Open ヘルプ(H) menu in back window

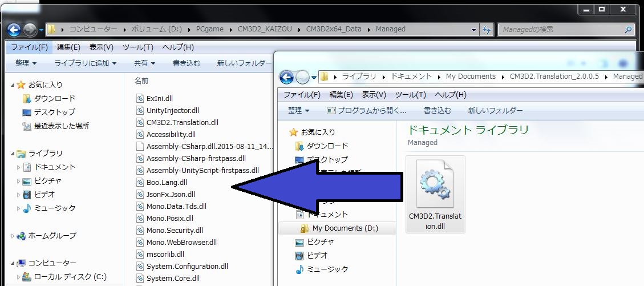(x=178, y=47)
